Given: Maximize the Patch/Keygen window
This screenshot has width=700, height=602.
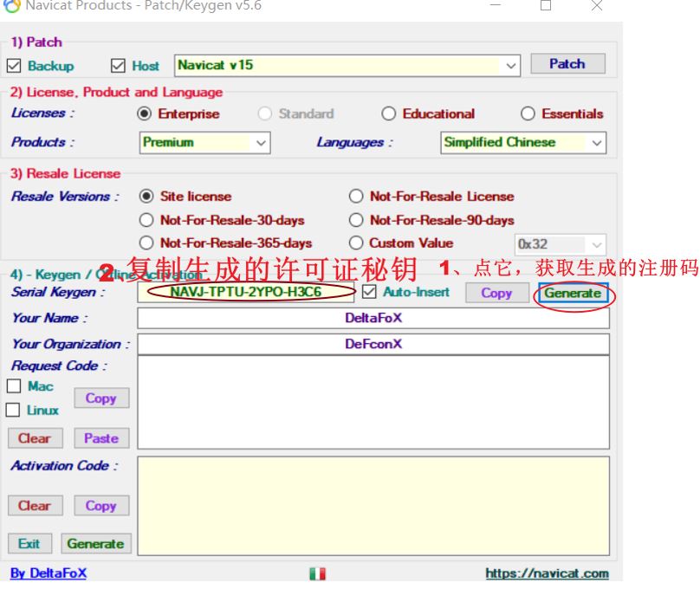Looking at the screenshot, I should pos(546,5).
